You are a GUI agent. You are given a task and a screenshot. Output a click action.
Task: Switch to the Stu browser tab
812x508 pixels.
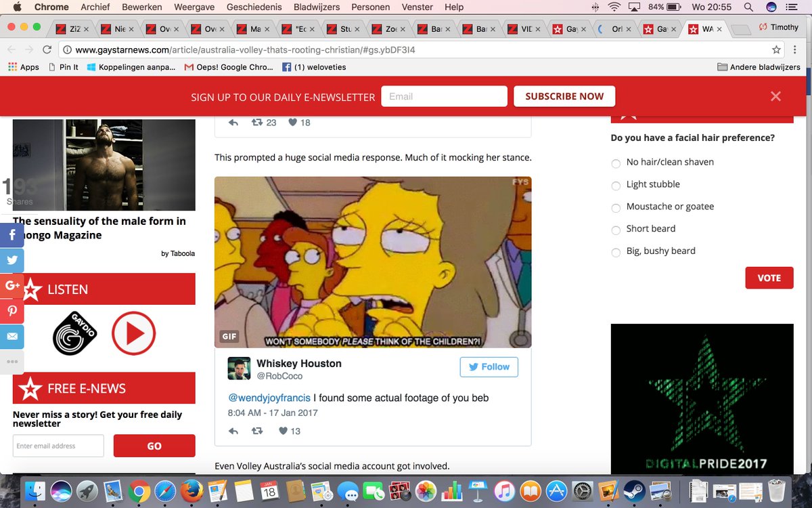344,29
